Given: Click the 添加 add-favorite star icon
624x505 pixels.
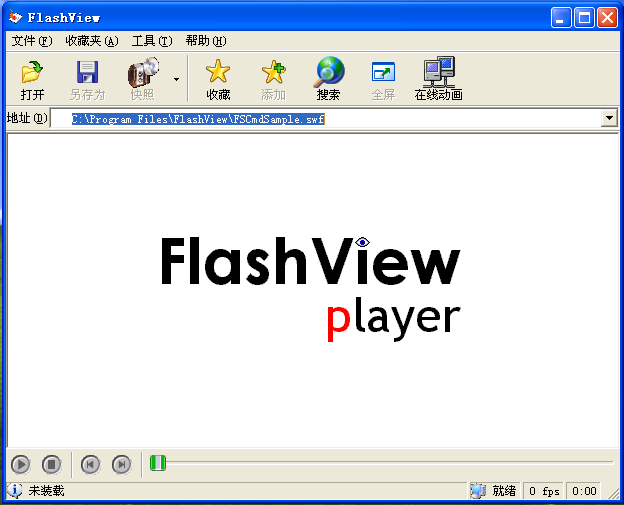Looking at the screenshot, I should pos(273,72).
